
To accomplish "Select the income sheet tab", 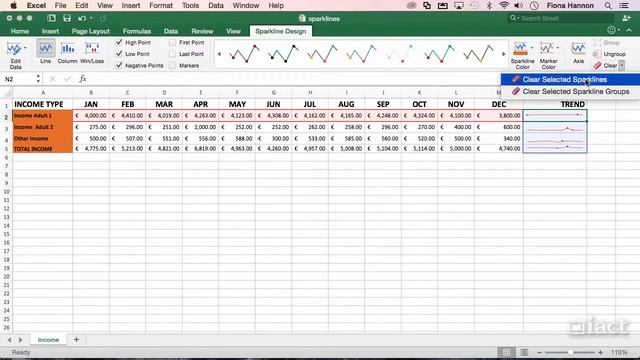I will [x=48, y=340].
